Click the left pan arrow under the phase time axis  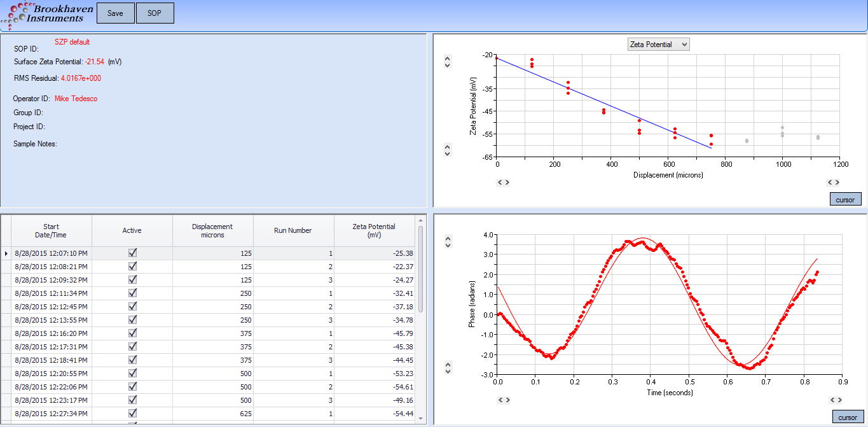click(x=500, y=400)
